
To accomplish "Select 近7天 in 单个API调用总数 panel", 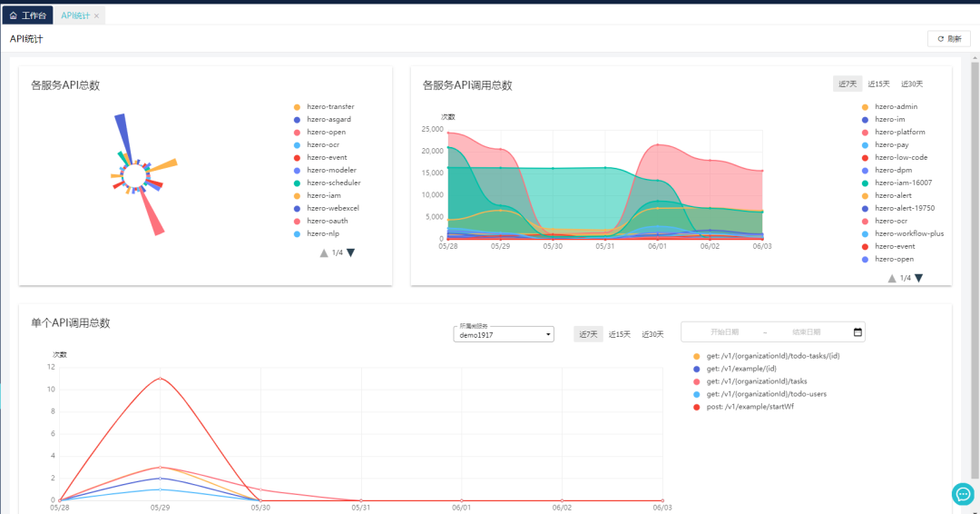I will pos(588,334).
